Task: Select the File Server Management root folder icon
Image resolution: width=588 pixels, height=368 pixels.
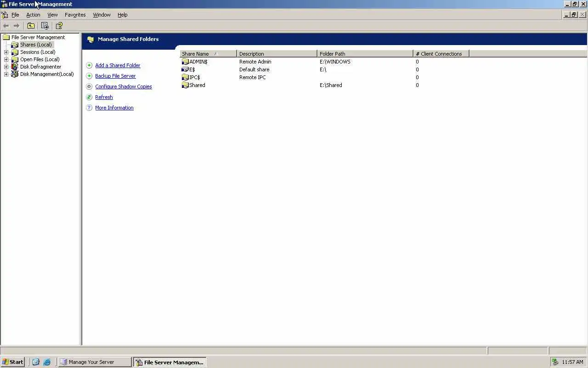Action: (6, 37)
